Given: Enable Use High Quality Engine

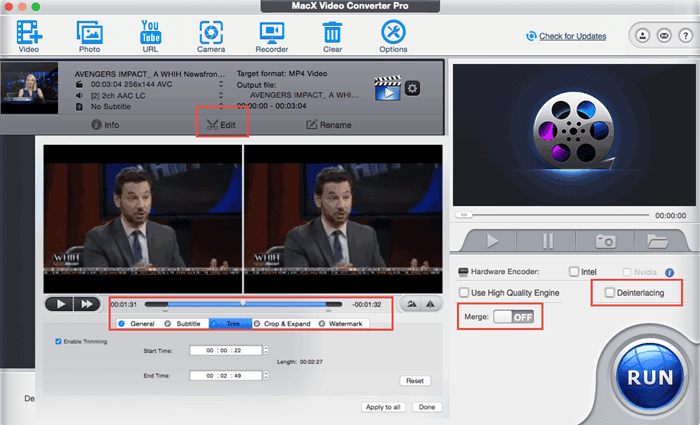Looking at the screenshot, I should [x=464, y=293].
